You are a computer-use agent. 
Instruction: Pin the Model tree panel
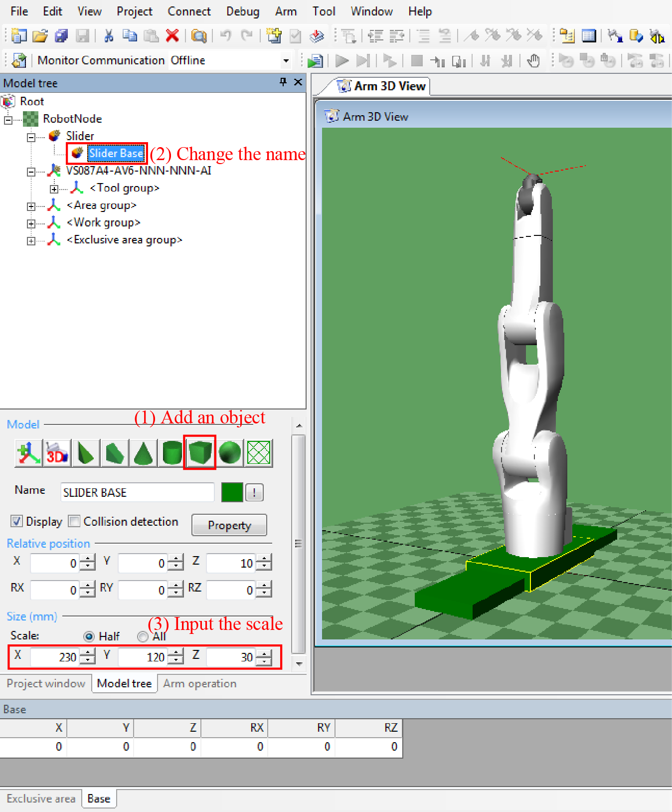pos(283,82)
